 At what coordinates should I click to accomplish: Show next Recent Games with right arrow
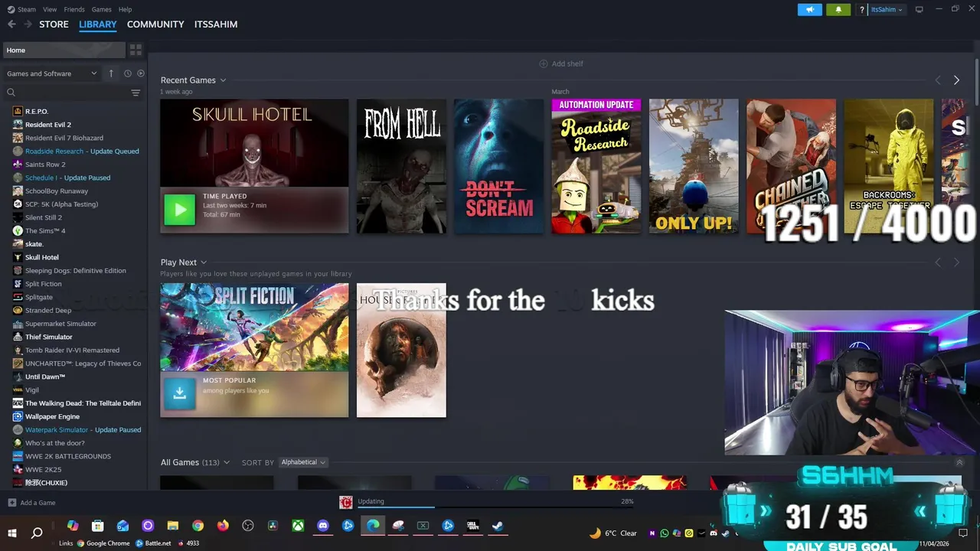click(956, 80)
